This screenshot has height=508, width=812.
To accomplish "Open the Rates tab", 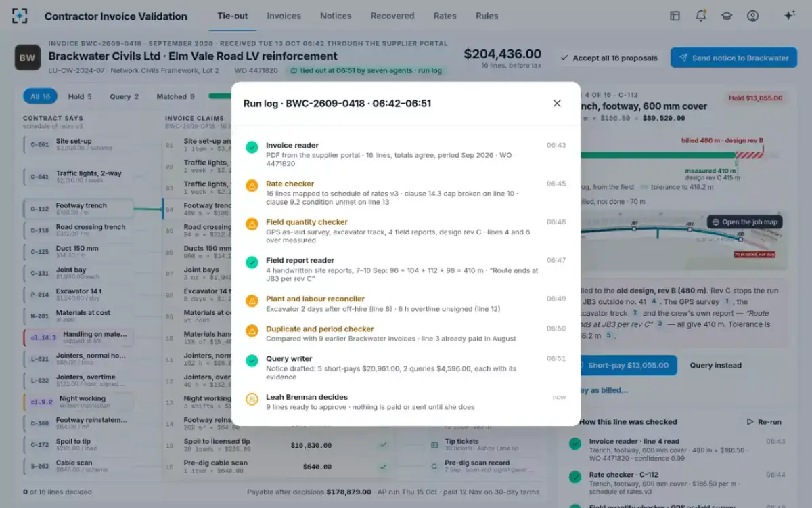I will pyautogui.click(x=445, y=16).
